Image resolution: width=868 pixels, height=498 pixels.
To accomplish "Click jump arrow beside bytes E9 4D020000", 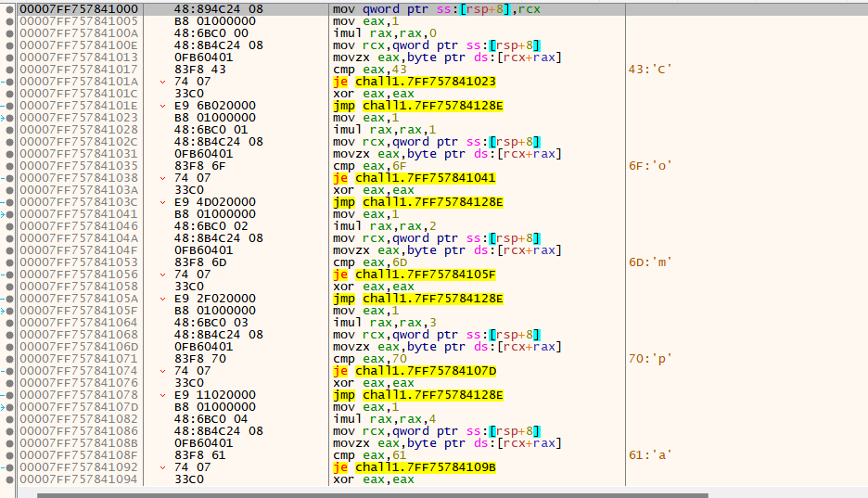I will [x=163, y=202].
